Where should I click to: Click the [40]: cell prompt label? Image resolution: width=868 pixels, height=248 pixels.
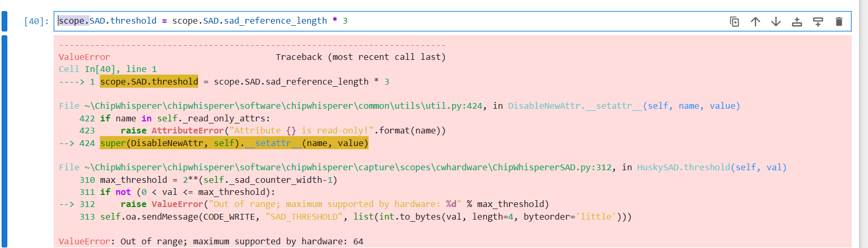click(36, 22)
